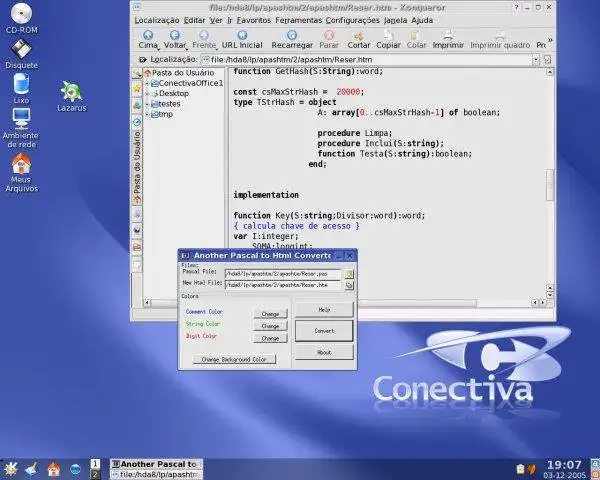
Task: Expand the ConectivaOffice1 folder tree node
Action: pyautogui.click(x=147, y=83)
